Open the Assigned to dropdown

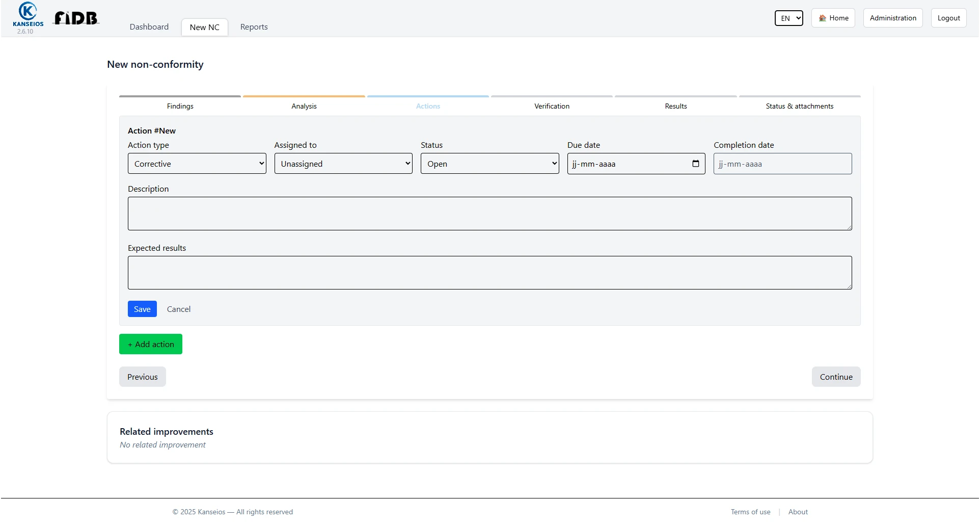click(343, 164)
